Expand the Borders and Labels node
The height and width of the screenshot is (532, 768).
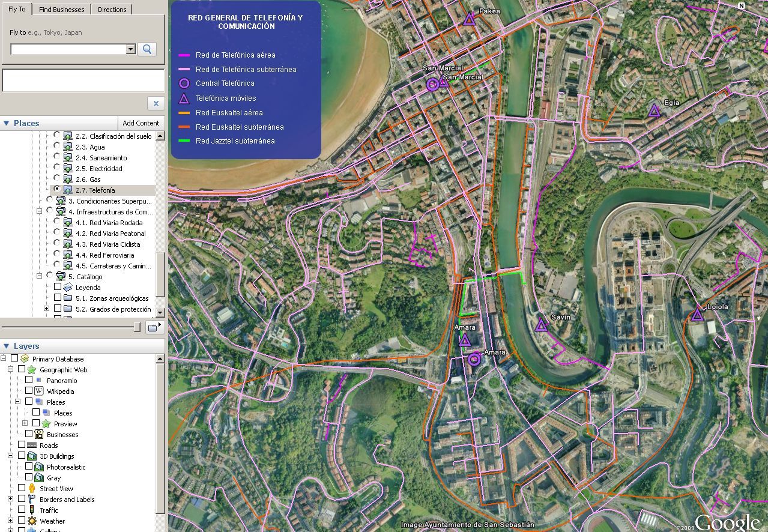11,500
